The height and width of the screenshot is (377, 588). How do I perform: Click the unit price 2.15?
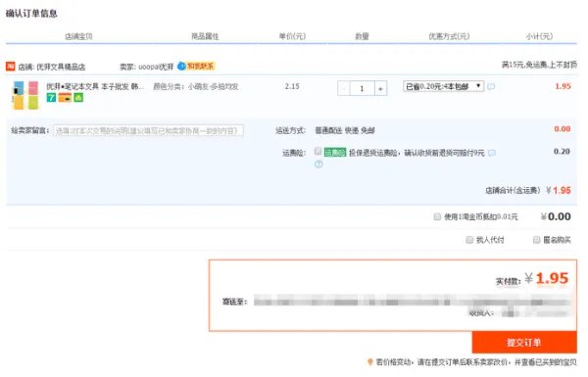[x=292, y=86]
